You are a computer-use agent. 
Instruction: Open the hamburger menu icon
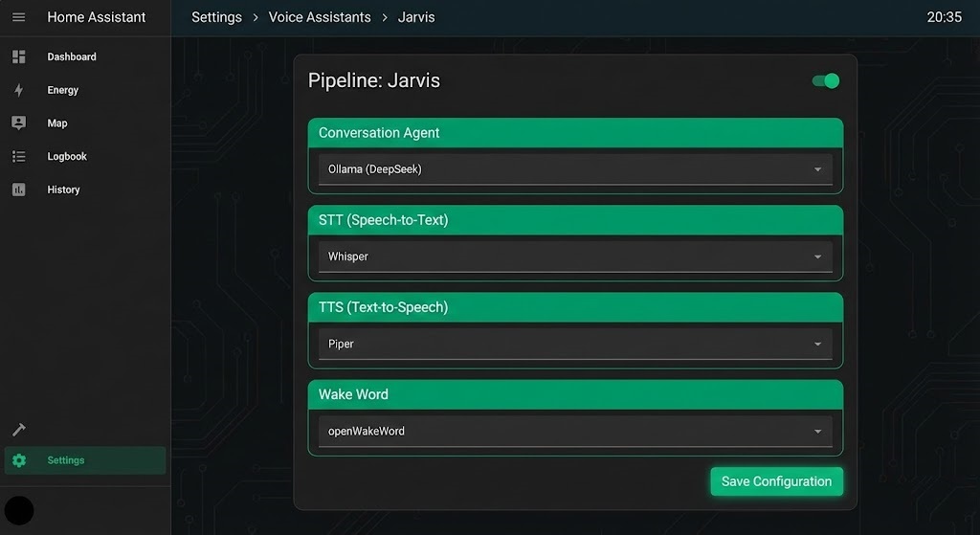click(x=19, y=17)
